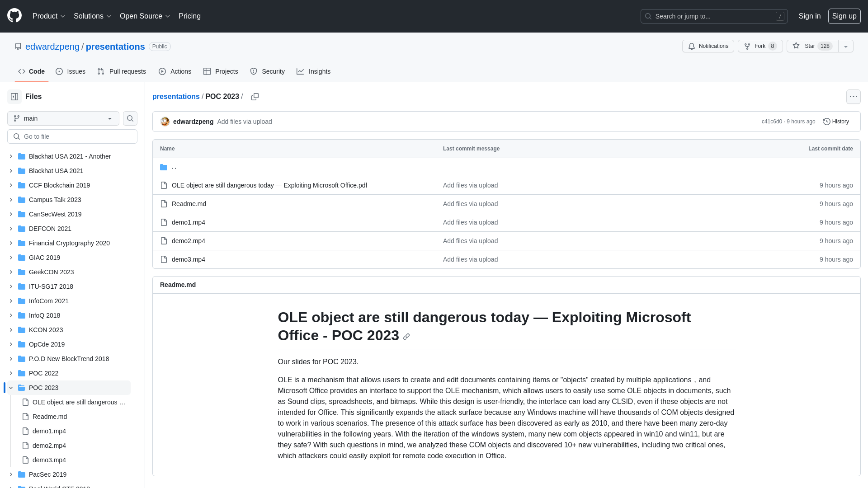868x488 pixels.
Task: Click edwardzpeng's avatar in the commit bar
Action: 165,122
